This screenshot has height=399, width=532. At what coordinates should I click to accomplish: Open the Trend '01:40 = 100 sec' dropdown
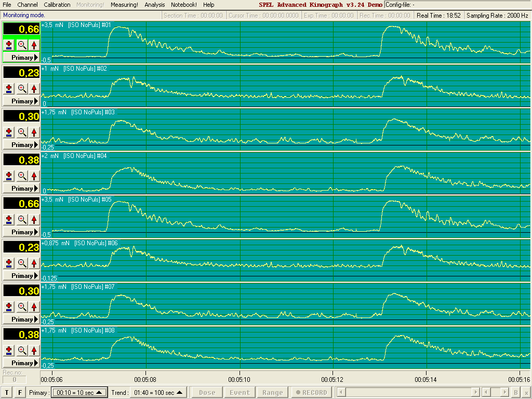point(158,393)
